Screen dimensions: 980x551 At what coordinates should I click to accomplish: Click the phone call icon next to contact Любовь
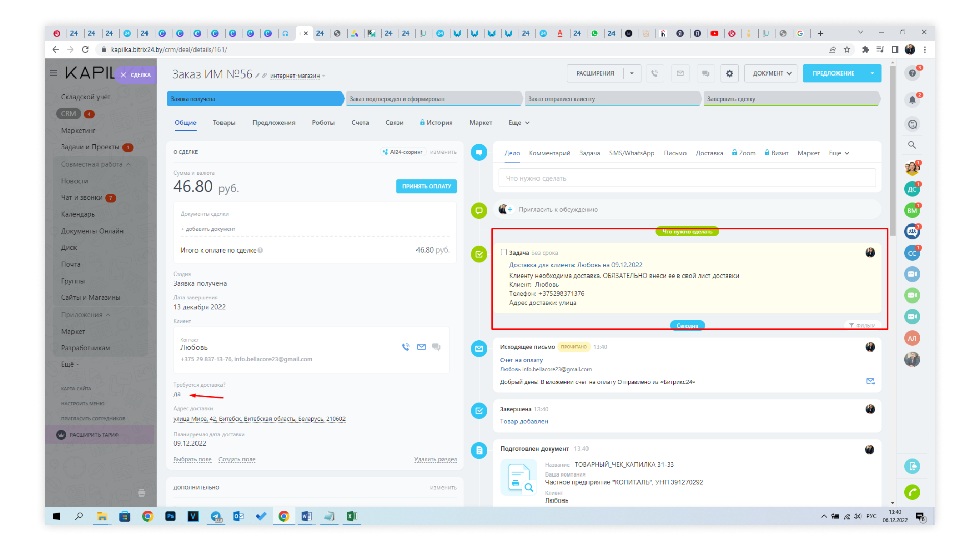pyautogui.click(x=406, y=347)
